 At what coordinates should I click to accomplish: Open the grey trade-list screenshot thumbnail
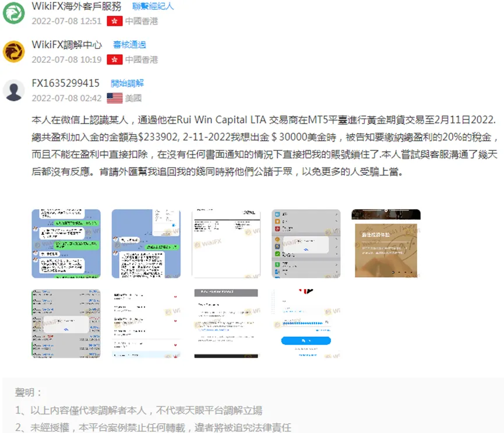66,323
